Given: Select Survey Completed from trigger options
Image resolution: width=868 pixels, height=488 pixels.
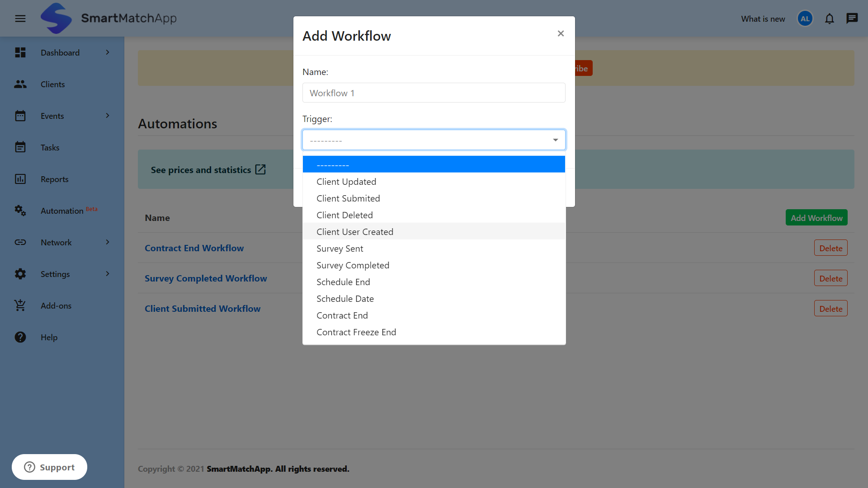Looking at the screenshot, I should pos(353,265).
